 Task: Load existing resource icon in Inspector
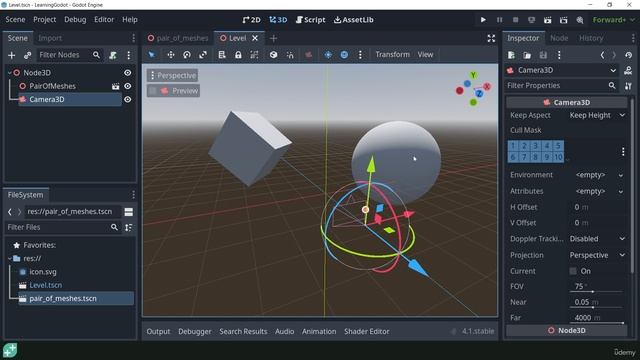[527, 55]
